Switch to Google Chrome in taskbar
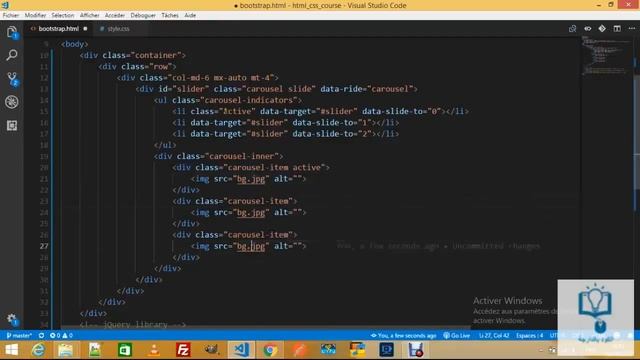Viewport: 640px width, 360px height. [x=270, y=350]
